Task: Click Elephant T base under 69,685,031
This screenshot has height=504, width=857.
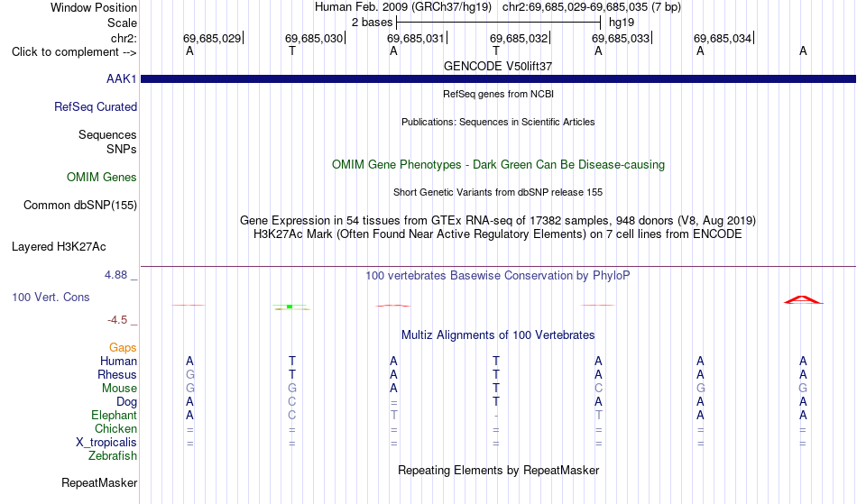Action: [394, 416]
